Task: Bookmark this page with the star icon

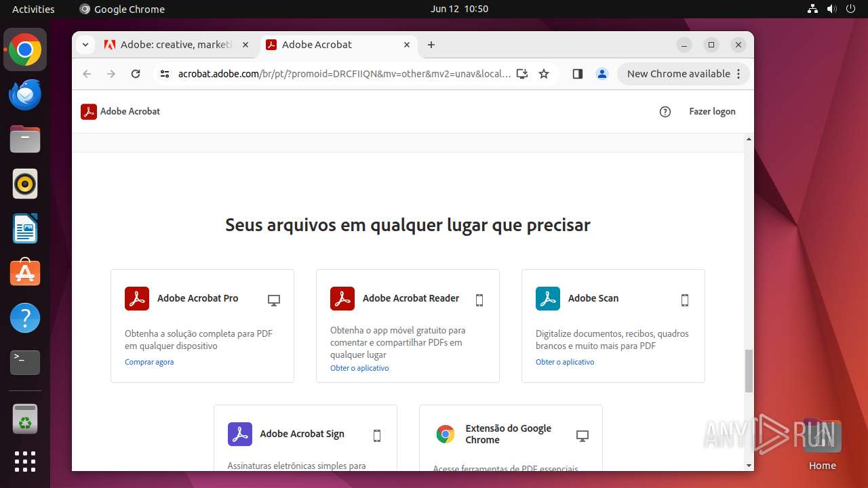Action: pos(544,74)
